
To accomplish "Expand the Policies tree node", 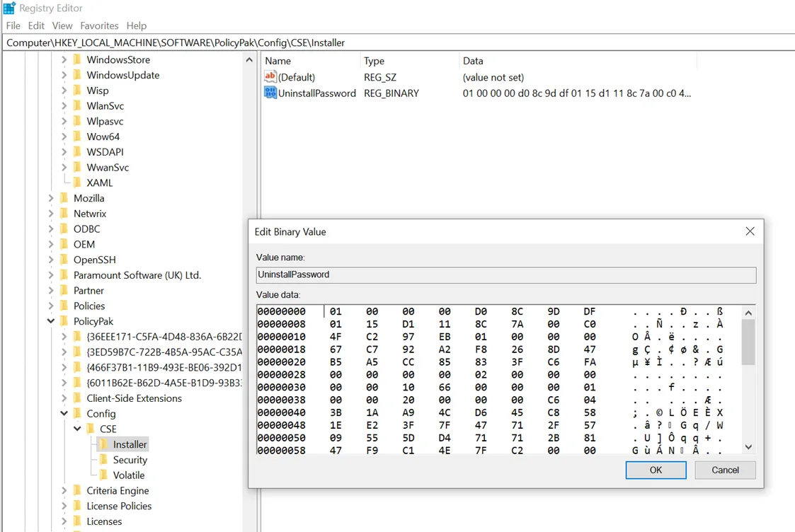I will (x=52, y=306).
